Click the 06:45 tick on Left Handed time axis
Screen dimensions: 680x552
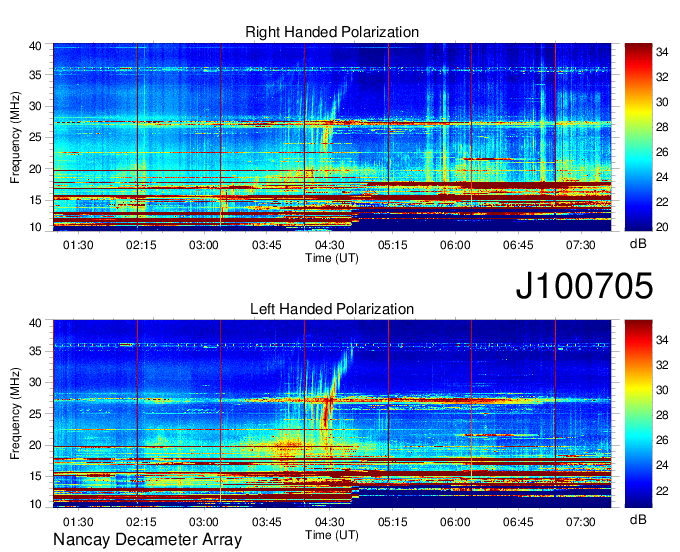pyautogui.click(x=518, y=522)
